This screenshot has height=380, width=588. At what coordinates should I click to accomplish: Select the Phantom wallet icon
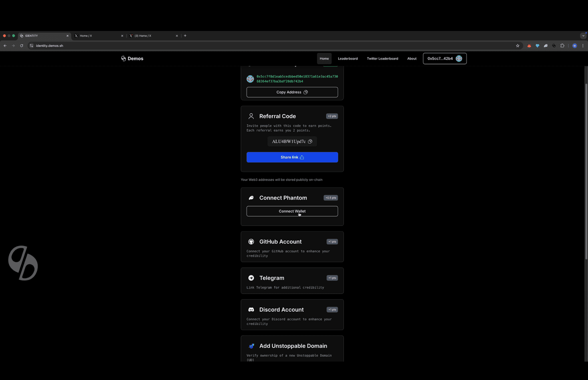tap(251, 198)
